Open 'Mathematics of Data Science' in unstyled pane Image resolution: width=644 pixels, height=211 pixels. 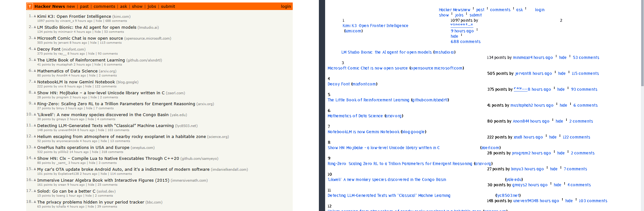355,116
